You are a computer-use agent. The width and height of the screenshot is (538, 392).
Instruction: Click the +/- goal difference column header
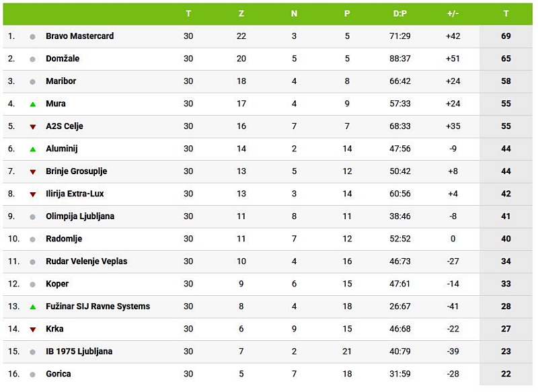453,13
